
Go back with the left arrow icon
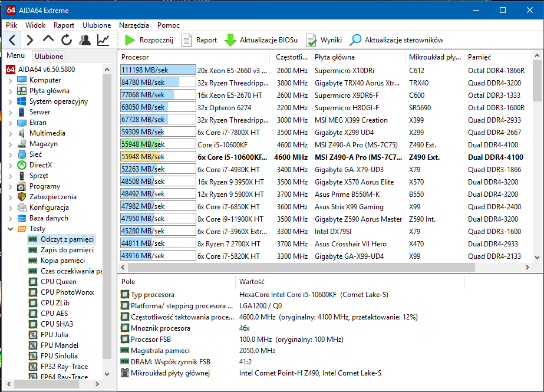pyautogui.click(x=12, y=40)
